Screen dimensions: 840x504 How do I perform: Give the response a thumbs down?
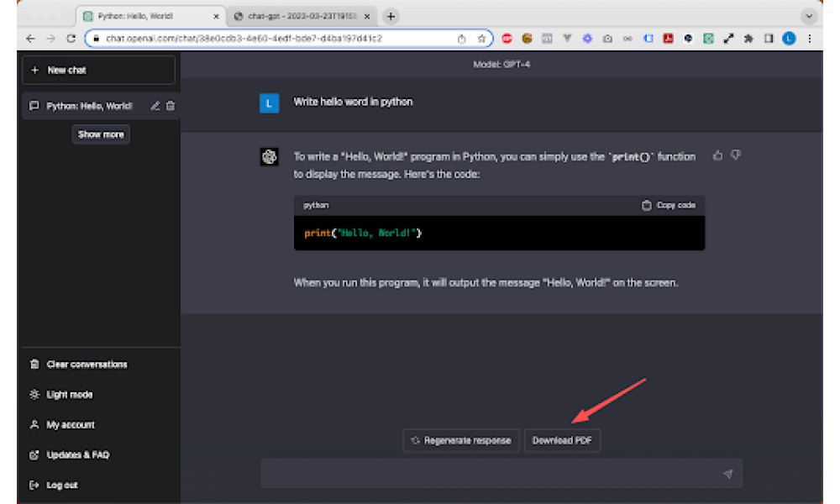736,155
